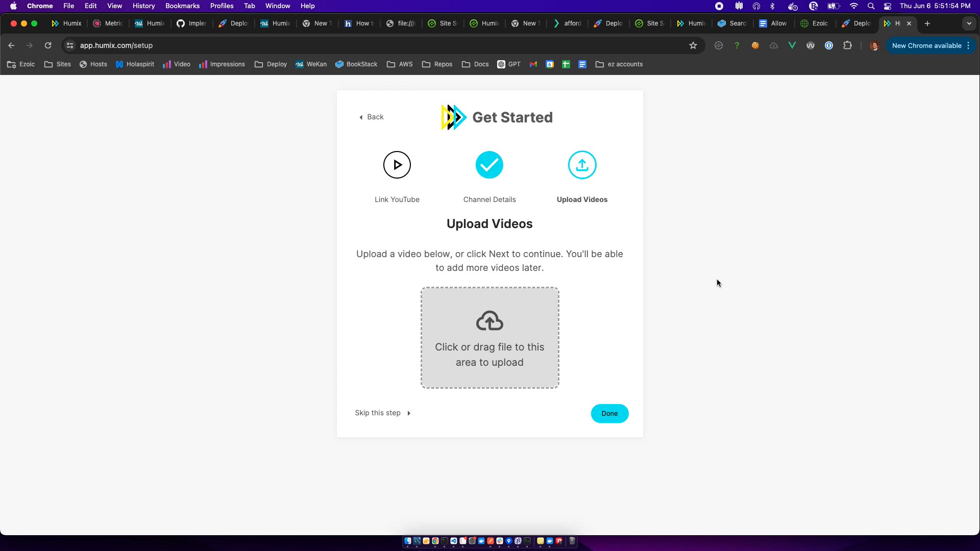
Task: Bookmark this page with the star icon
Action: 693,45
